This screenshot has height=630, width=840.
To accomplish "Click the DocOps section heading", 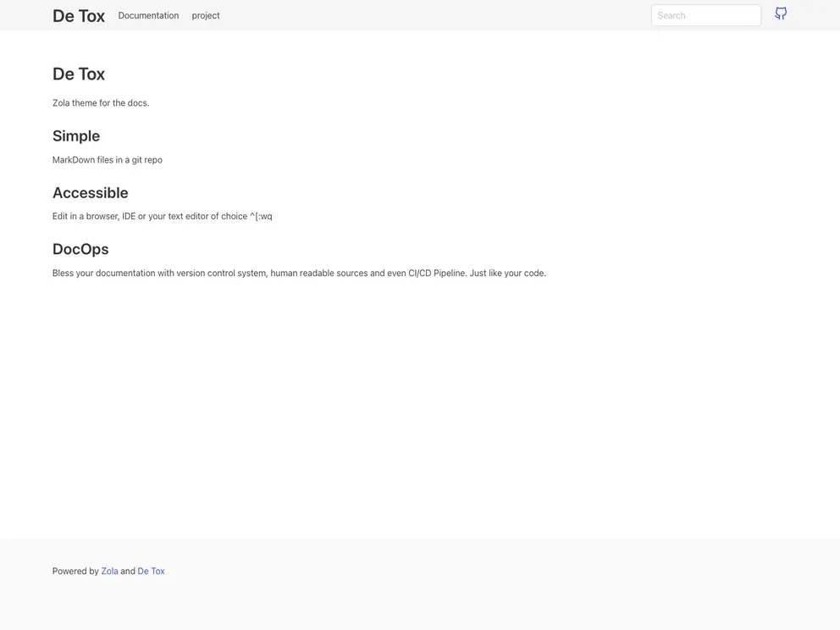I will tap(80, 249).
